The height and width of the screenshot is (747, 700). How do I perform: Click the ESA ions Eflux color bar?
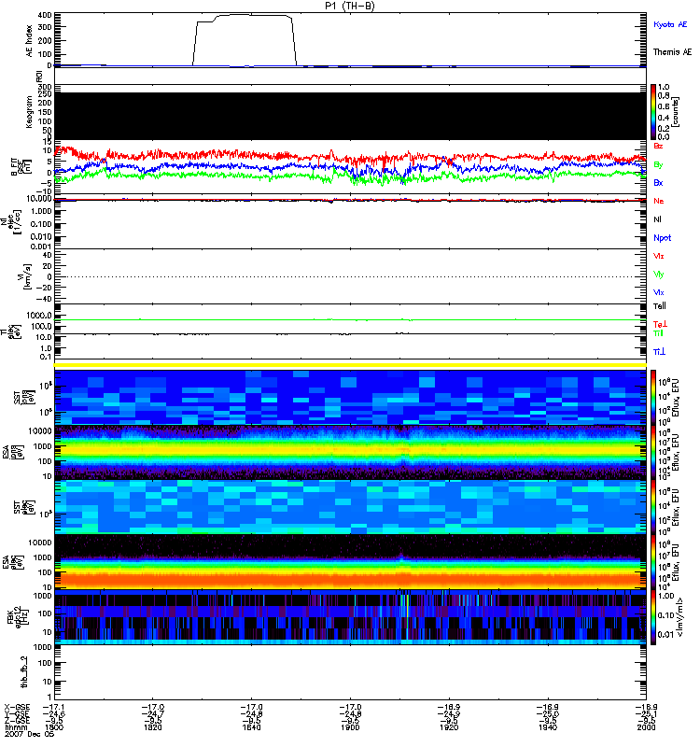tap(653, 452)
